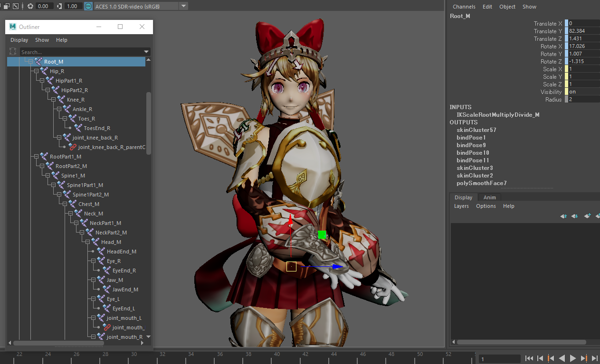This screenshot has width=600, height=364.
Task: Select joint_mouth_R in the Outliner
Action: pyautogui.click(x=124, y=337)
